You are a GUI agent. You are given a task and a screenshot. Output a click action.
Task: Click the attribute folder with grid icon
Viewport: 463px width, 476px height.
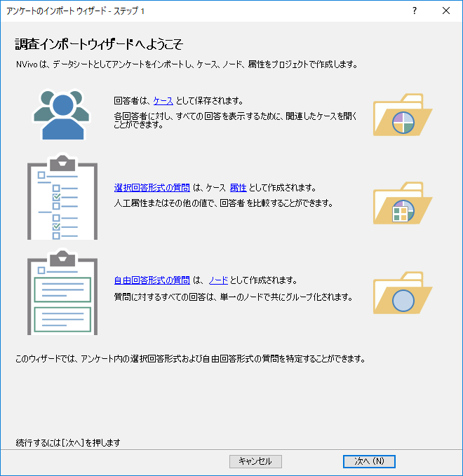click(x=402, y=203)
